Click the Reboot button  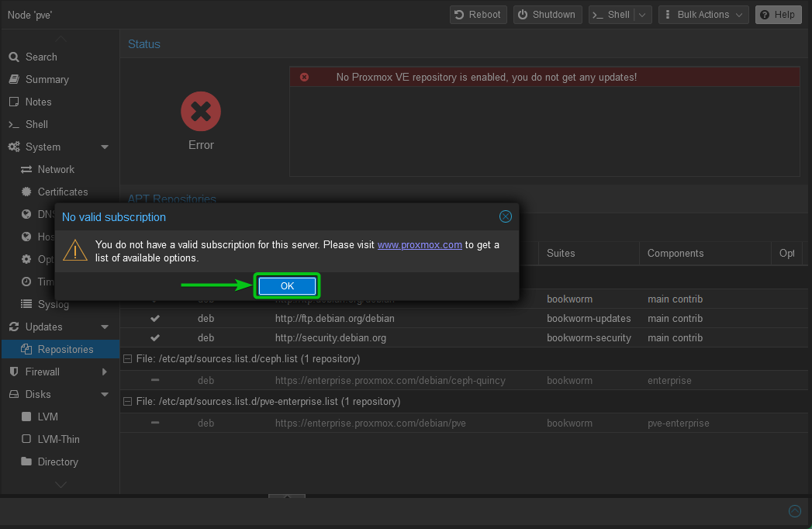(x=478, y=15)
